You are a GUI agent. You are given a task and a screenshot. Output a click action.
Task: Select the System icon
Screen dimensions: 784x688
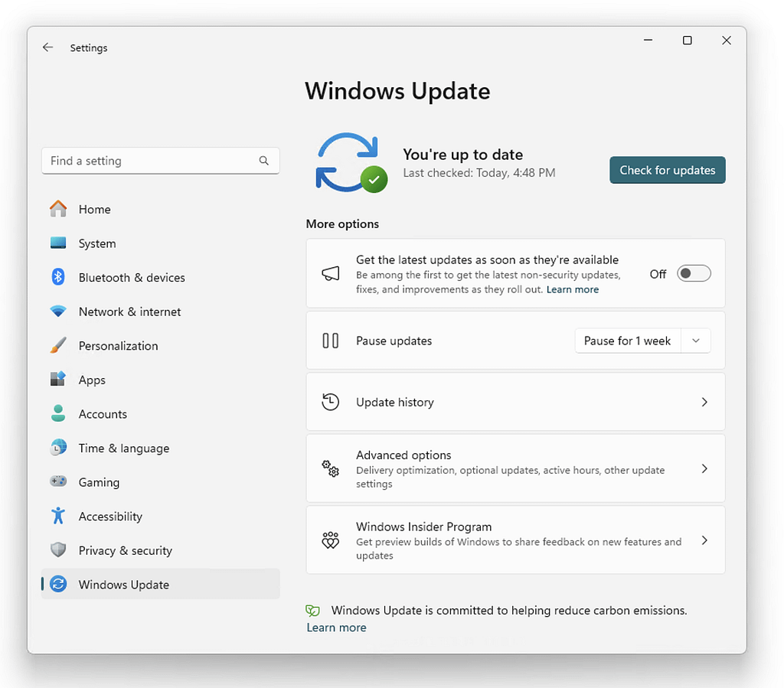pos(58,243)
